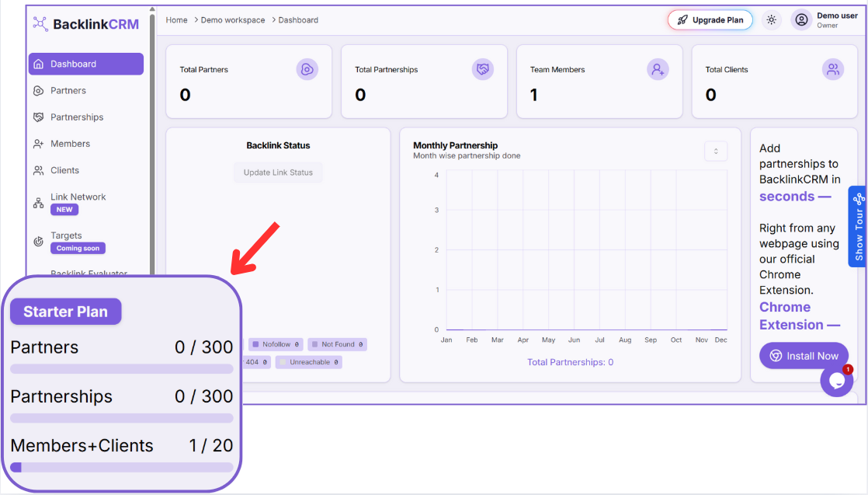Image resolution: width=868 pixels, height=495 pixels.
Task: Click the Total Clients people icon
Action: coord(833,70)
